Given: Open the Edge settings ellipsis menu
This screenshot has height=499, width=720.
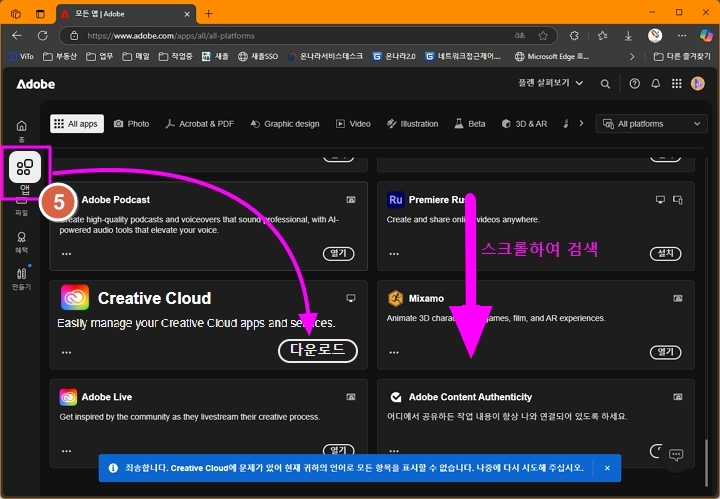Looking at the screenshot, I should click(x=682, y=36).
